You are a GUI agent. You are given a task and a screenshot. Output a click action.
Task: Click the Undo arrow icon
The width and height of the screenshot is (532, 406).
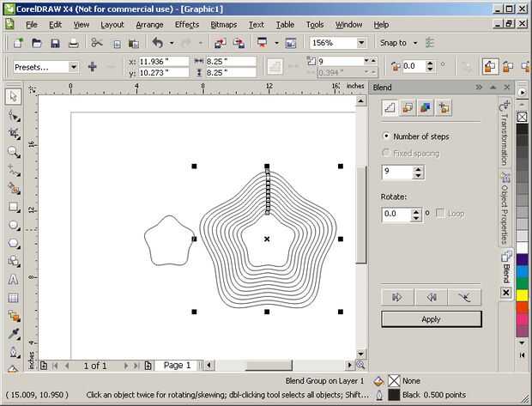coord(158,43)
